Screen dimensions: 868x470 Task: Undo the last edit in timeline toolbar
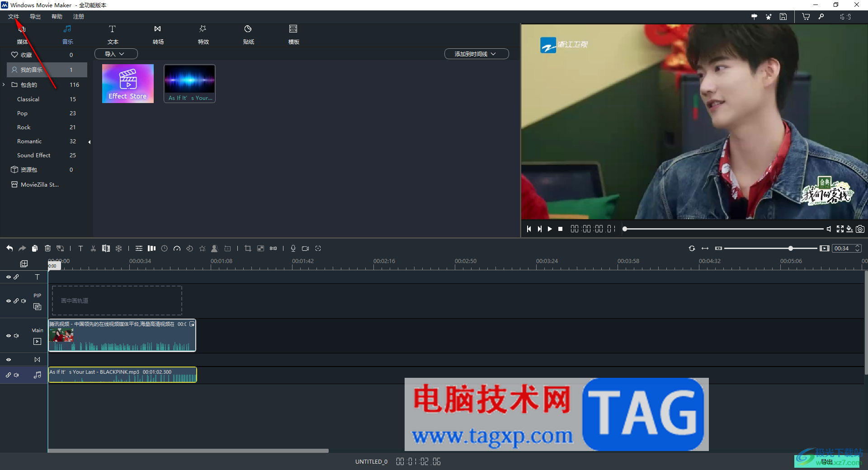coord(9,248)
